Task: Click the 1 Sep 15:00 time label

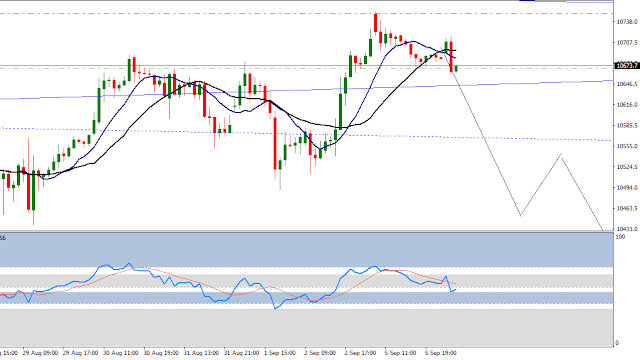Action: pyautogui.click(x=280, y=353)
